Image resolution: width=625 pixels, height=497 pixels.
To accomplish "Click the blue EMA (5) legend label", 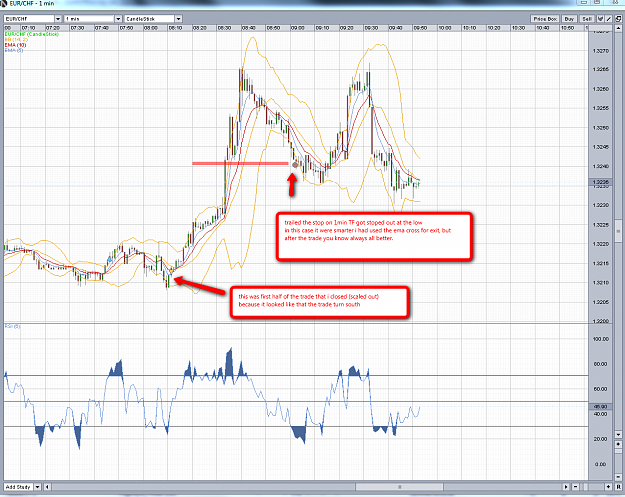I will click(x=14, y=50).
